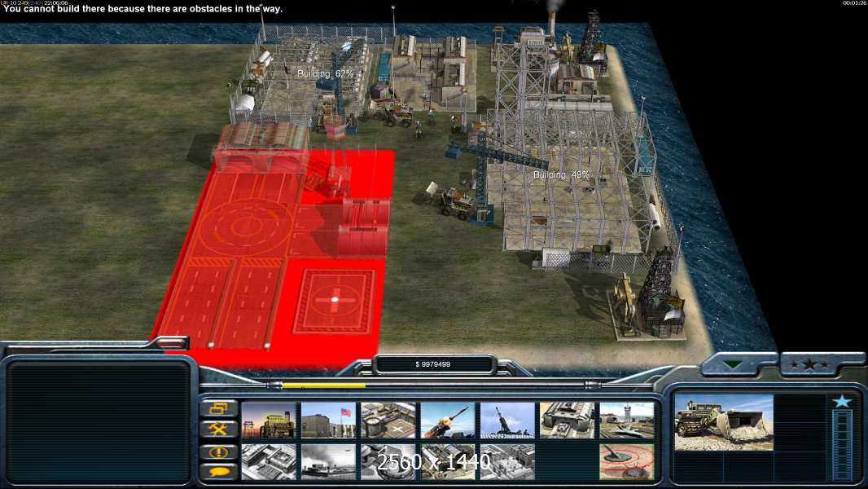This screenshot has height=489, width=868.
Task: Activate the red Clear Mines command icon
Action: (627, 461)
